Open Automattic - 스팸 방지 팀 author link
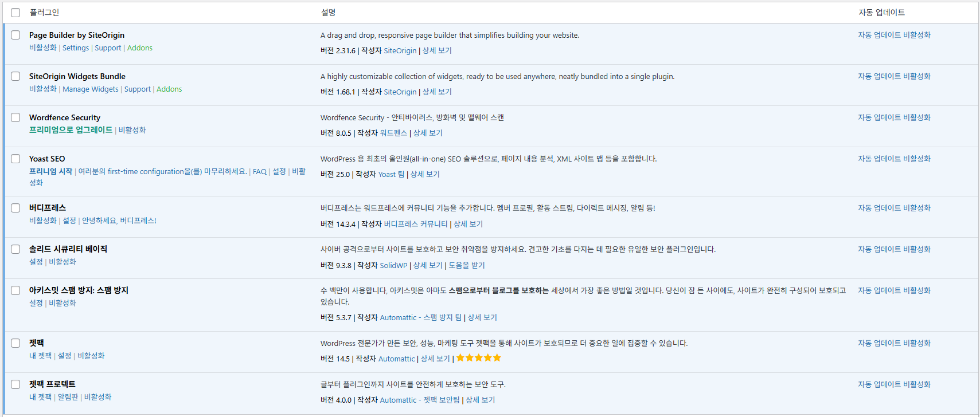The image size is (980, 417). click(x=421, y=317)
